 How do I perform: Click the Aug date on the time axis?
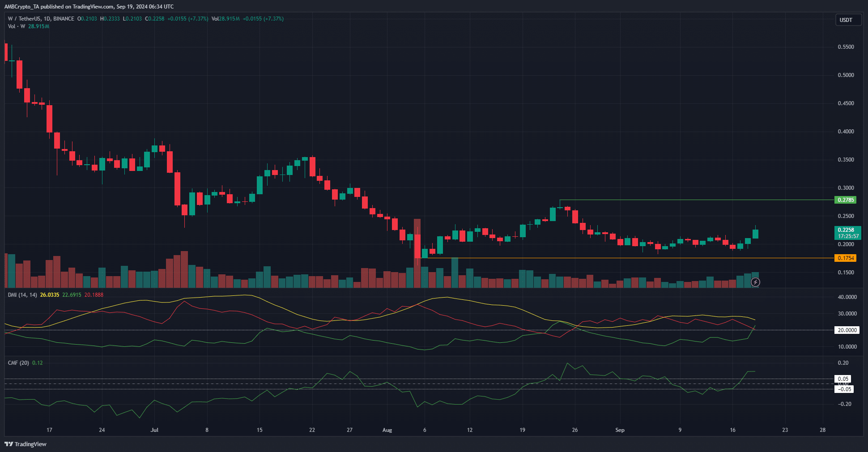click(x=387, y=430)
